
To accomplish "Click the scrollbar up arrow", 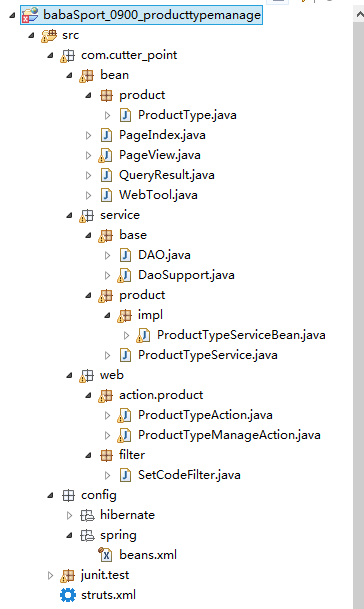I will (359, 15).
